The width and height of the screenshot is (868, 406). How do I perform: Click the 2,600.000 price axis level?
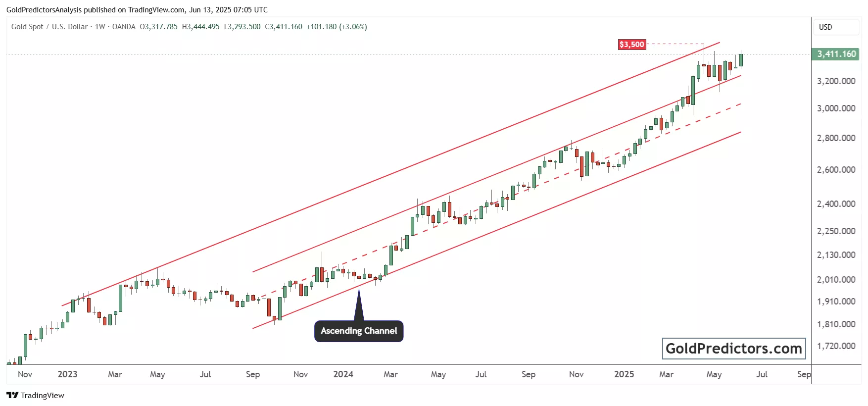point(836,170)
